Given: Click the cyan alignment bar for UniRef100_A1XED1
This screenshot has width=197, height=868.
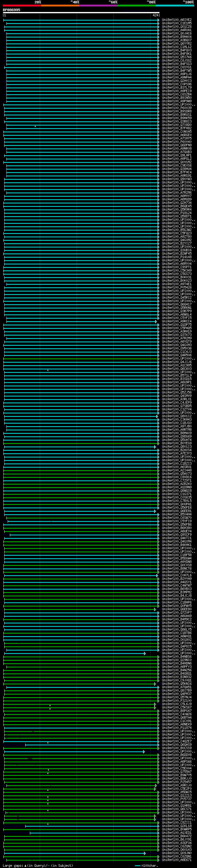Looking at the screenshot, I should [x=94, y=833].
